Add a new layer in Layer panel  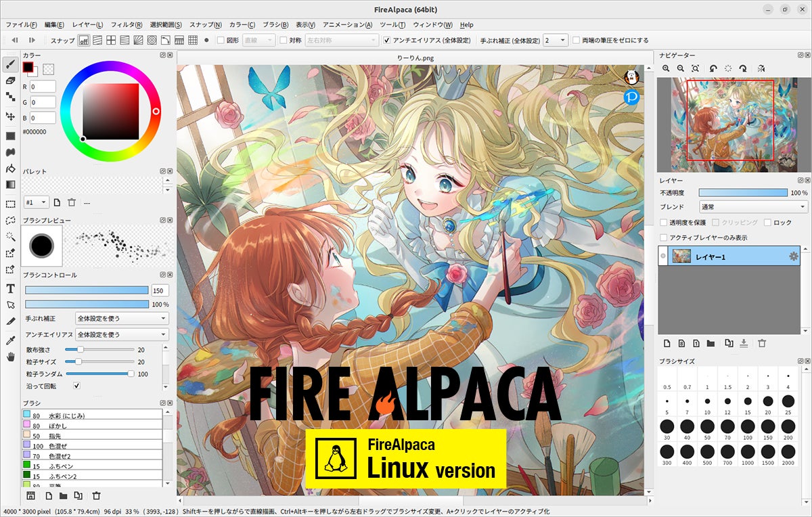[x=667, y=343]
